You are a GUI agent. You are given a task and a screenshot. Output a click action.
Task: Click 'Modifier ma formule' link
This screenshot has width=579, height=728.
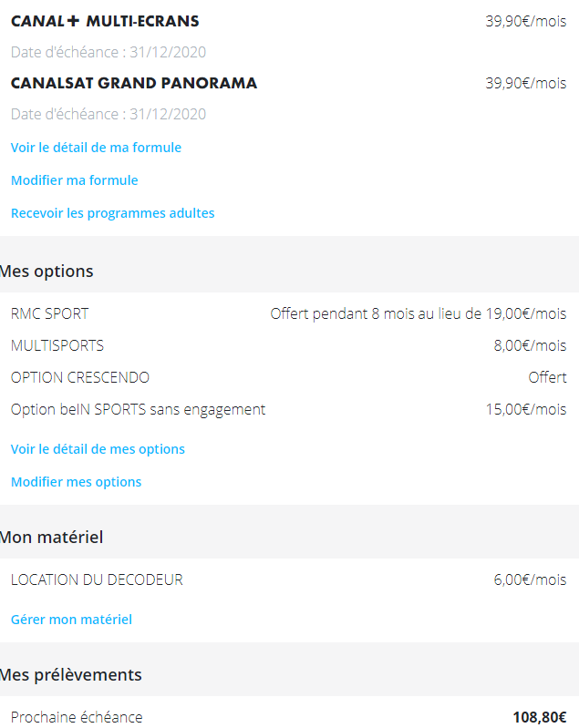pyautogui.click(x=75, y=180)
